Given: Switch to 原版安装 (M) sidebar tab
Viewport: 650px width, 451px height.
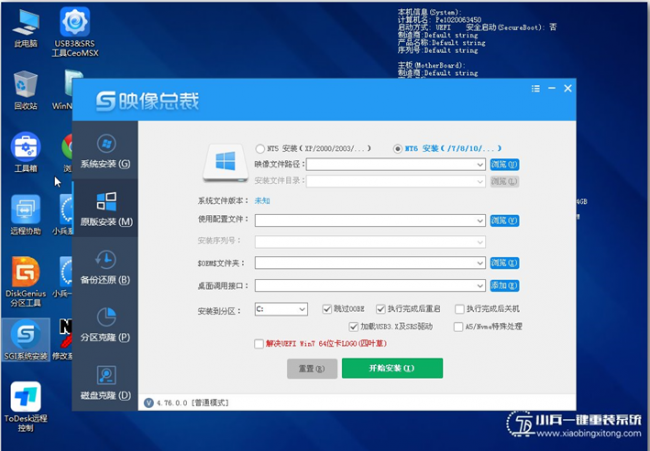Looking at the screenshot, I should 105,208.
